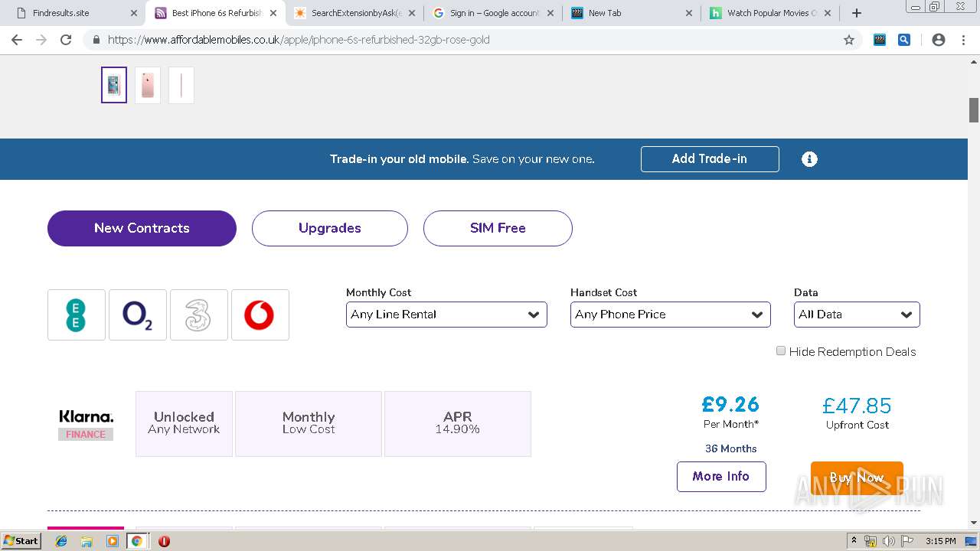Open the Monthly Cost line rental dropdown
Viewport: 980px width, 551px height.
coord(446,315)
